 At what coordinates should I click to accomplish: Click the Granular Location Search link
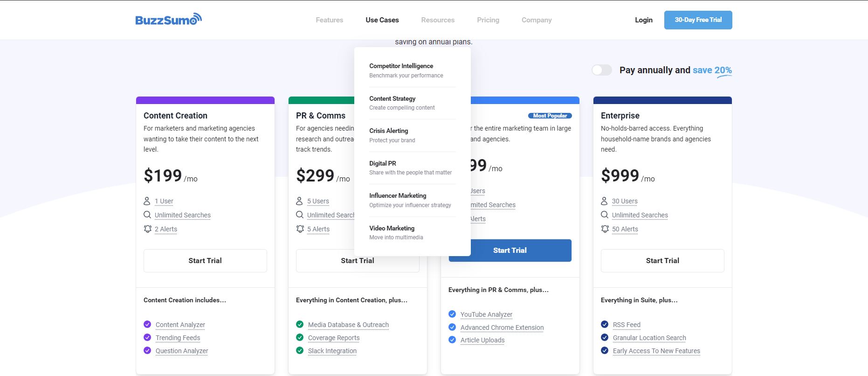coord(649,338)
